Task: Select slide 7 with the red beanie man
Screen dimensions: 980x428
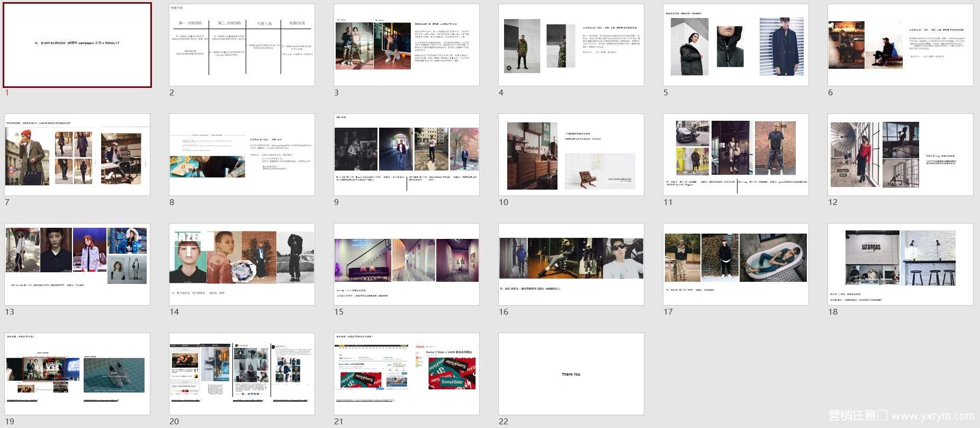Action: coord(77,155)
